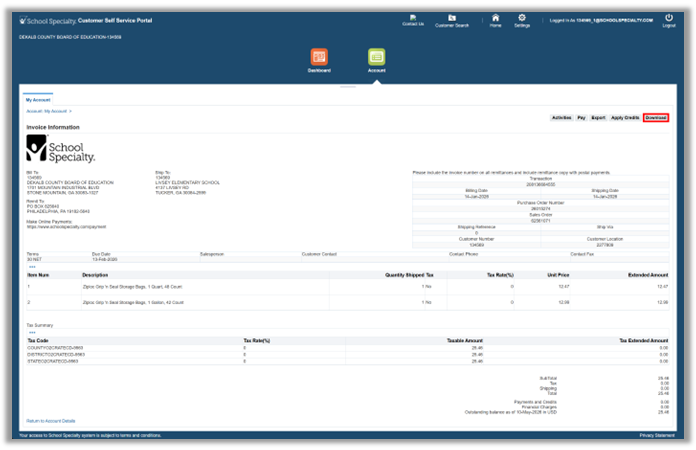Click the LIVSEY ELEMENTARY SCHOOL ship-to name
The image size is (696, 450).
[187, 182]
